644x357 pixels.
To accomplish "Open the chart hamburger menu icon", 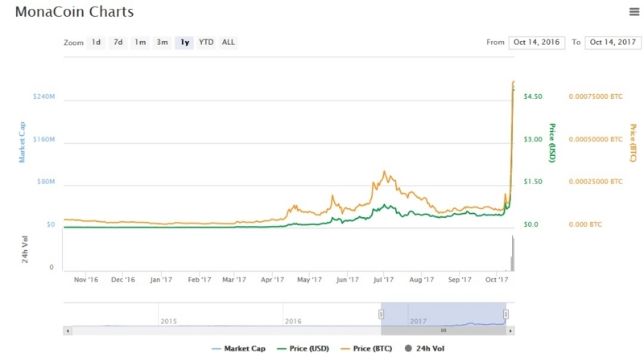I will (634, 11).
